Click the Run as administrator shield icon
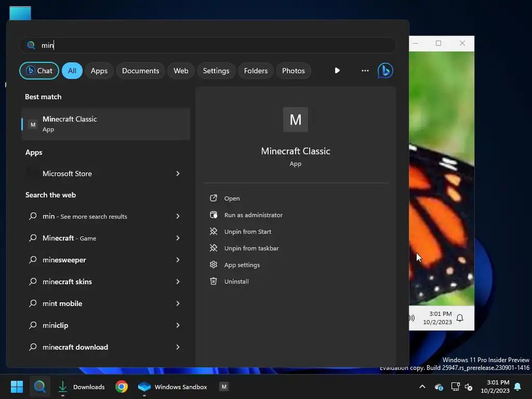 pyautogui.click(x=214, y=215)
